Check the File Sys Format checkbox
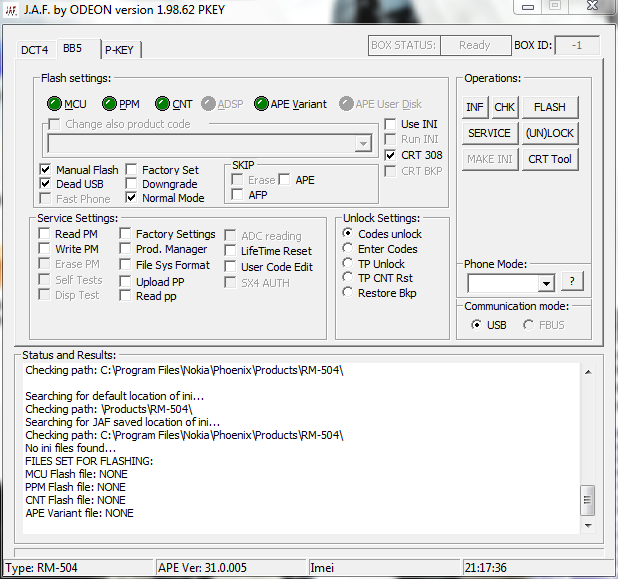The width and height of the screenshot is (618, 579). point(125,264)
